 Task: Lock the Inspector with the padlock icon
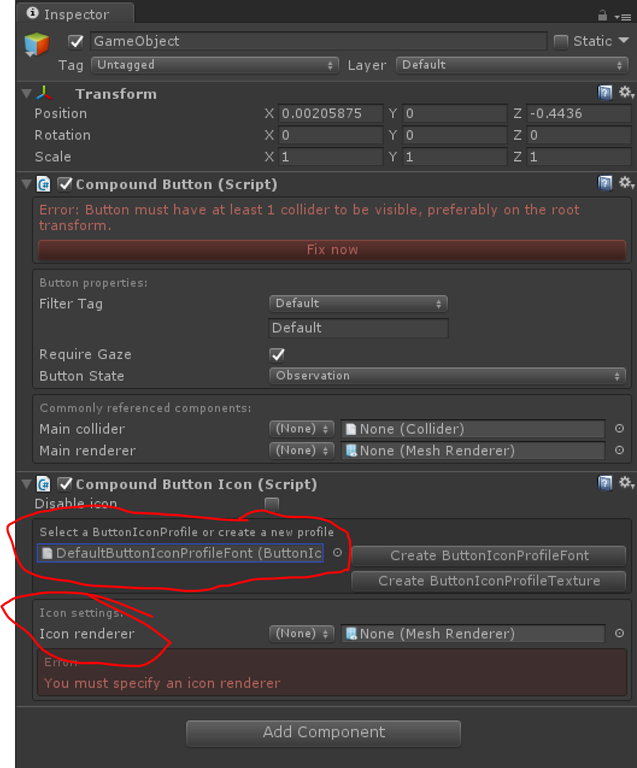602,15
